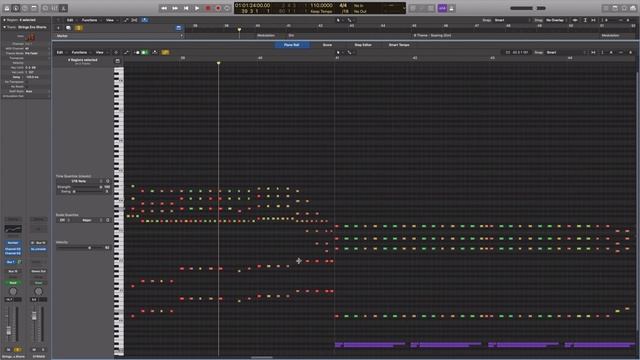Switch to the Step Editor tab
The image size is (640, 360).
(x=363, y=45)
